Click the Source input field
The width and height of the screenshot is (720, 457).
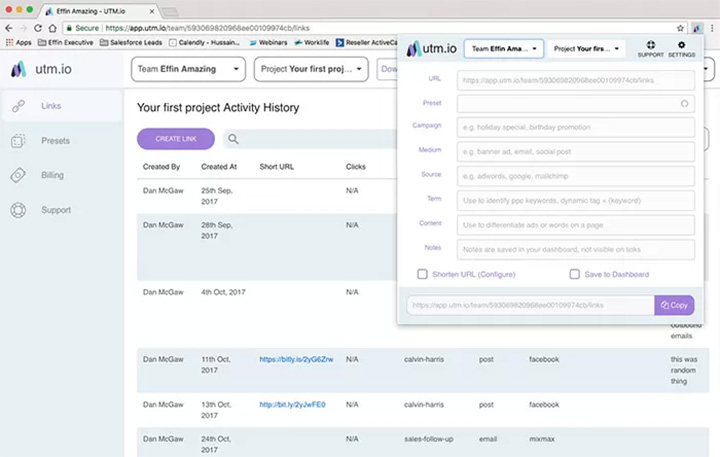point(575,176)
